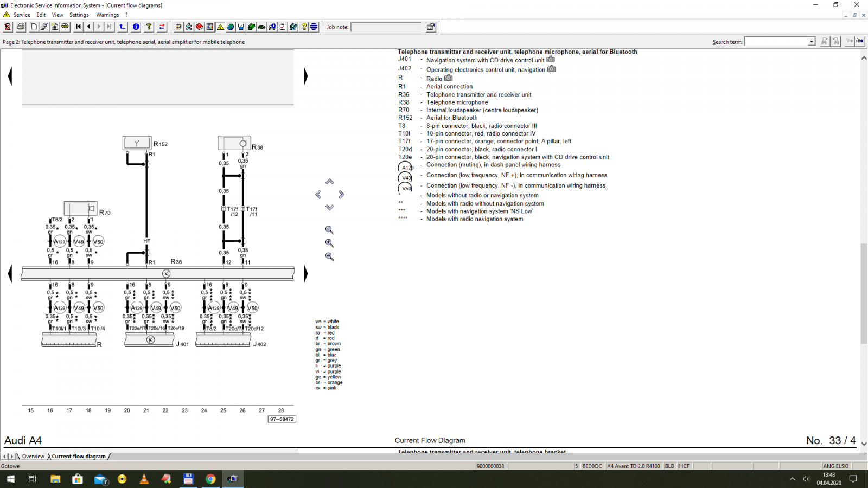Image resolution: width=868 pixels, height=488 pixels.
Task: Click inside the Job note input field
Action: 386,27
